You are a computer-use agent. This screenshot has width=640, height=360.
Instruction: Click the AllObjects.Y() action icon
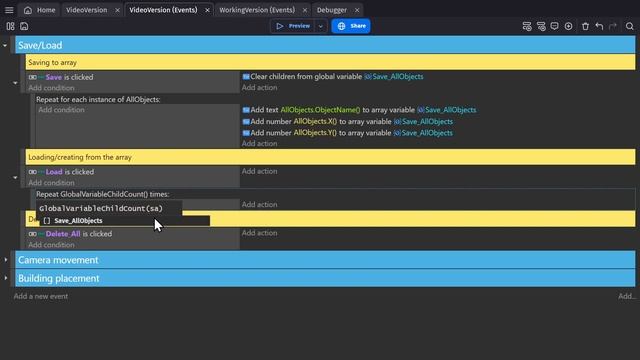[246, 133]
